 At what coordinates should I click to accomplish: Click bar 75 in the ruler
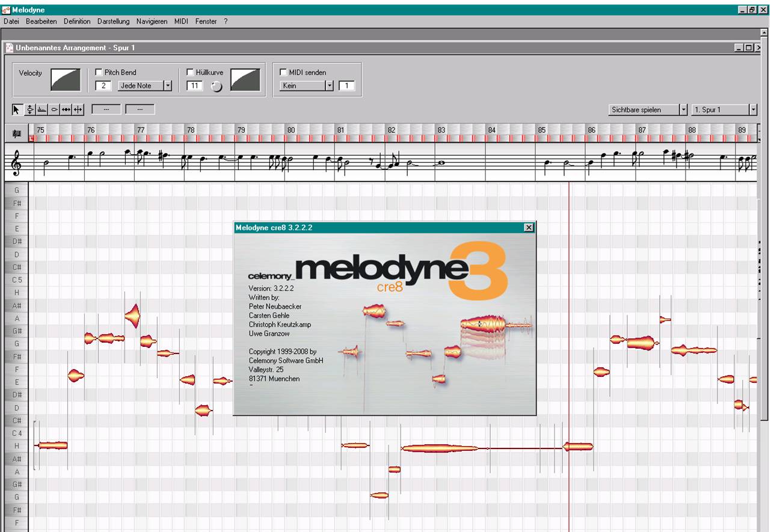pyautogui.click(x=40, y=130)
